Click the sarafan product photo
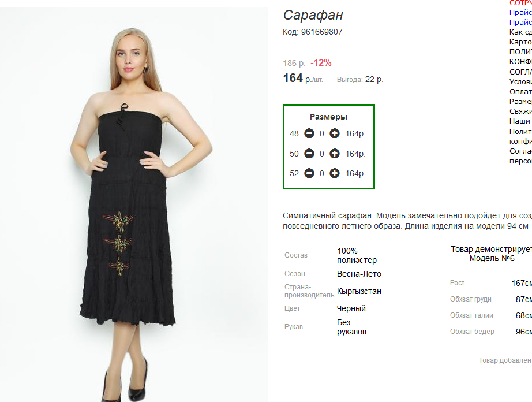This screenshot has height=402, width=532. (134, 204)
